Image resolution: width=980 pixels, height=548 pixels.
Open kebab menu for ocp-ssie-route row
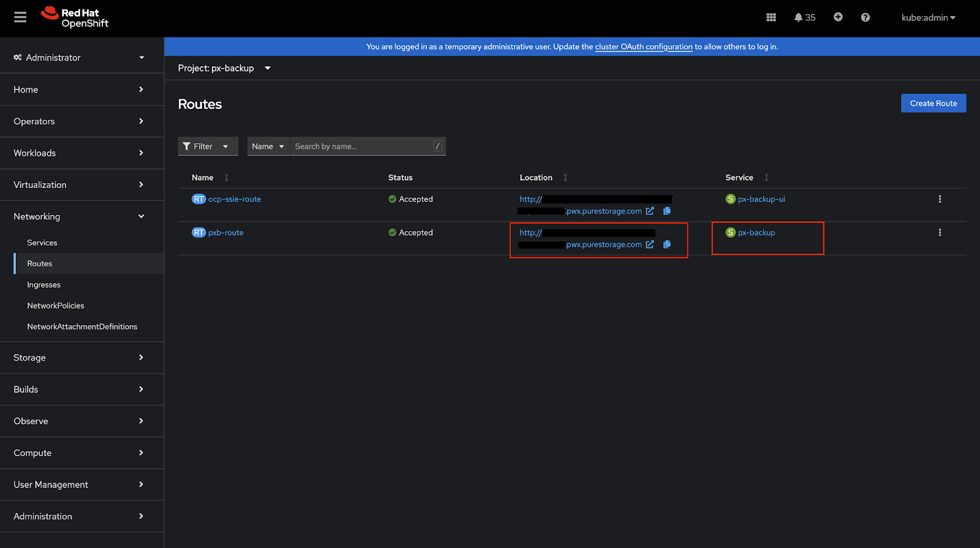pyautogui.click(x=940, y=199)
